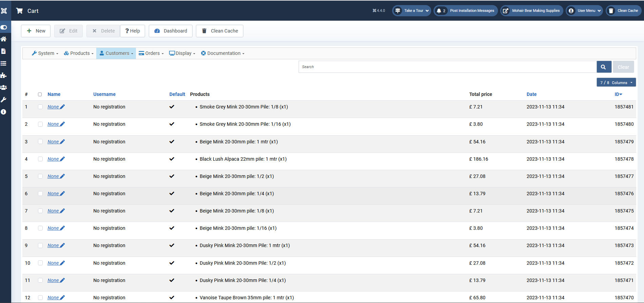This screenshot has height=303, width=644.
Task: Select checkbox for row 4
Action: 40,159
